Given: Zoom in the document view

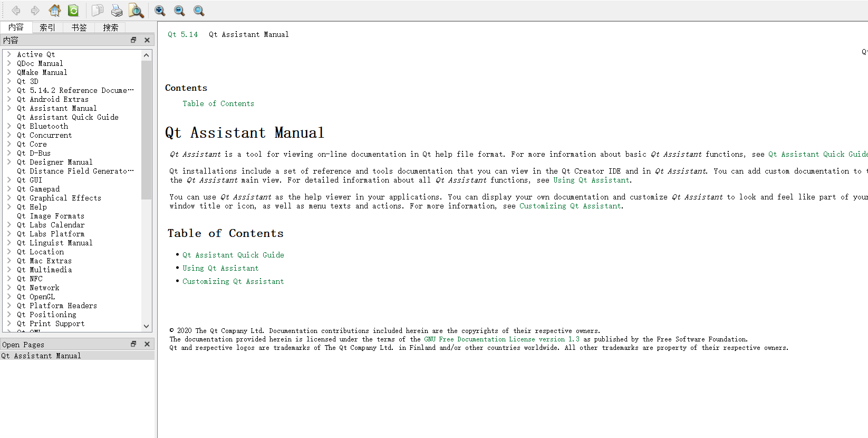Looking at the screenshot, I should (160, 11).
